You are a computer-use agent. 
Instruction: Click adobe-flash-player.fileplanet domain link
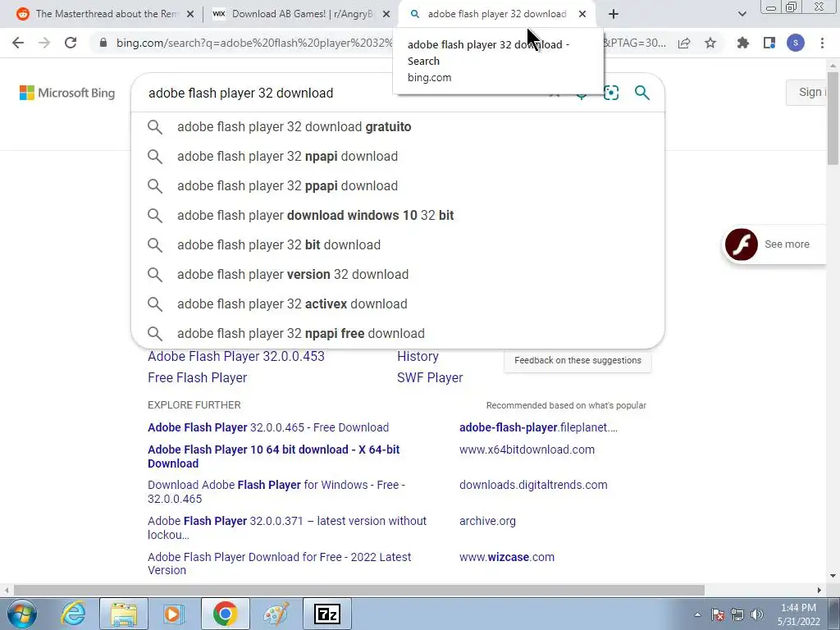coord(538,427)
